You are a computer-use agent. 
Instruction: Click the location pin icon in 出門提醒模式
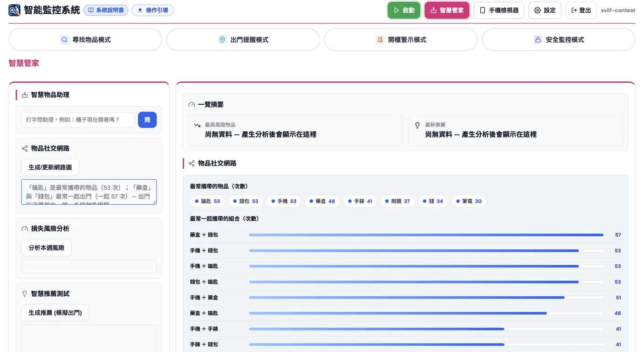[x=222, y=40]
